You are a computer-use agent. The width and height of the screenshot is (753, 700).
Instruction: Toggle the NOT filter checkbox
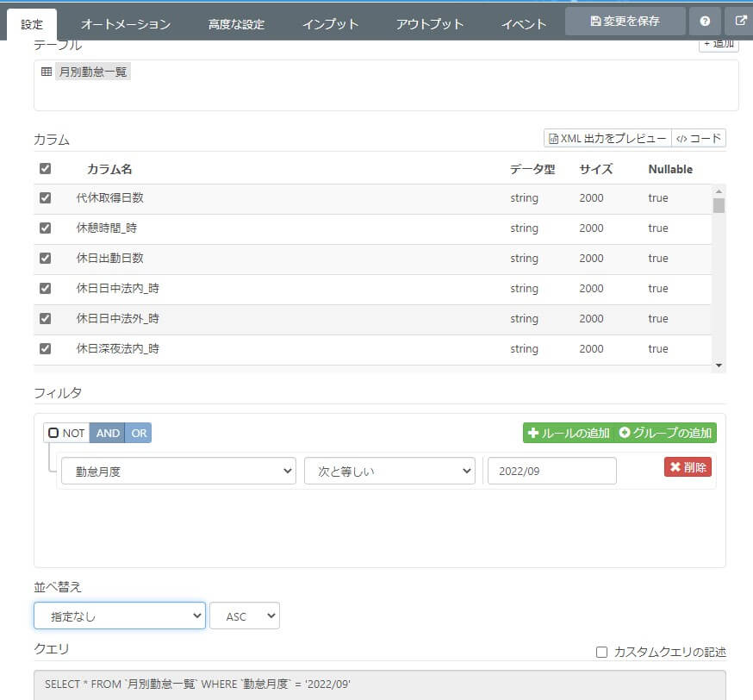(53, 433)
